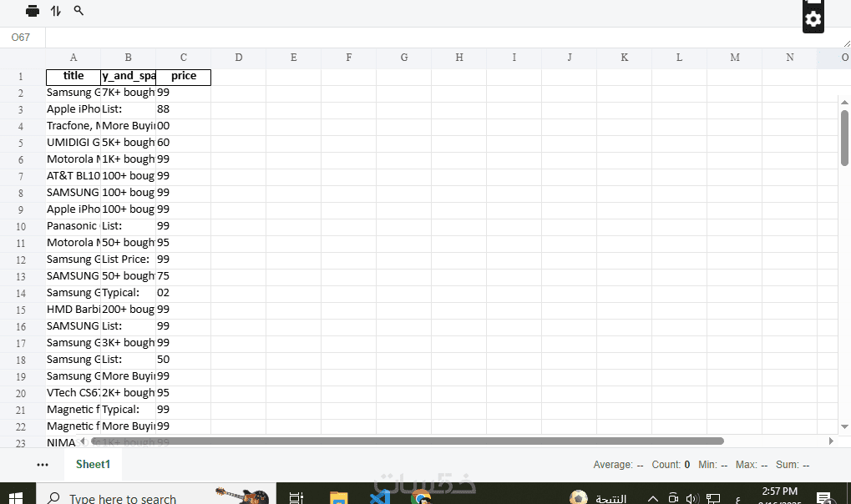This screenshot has width=851, height=504.
Task: Select column C header
Action: click(x=184, y=58)
